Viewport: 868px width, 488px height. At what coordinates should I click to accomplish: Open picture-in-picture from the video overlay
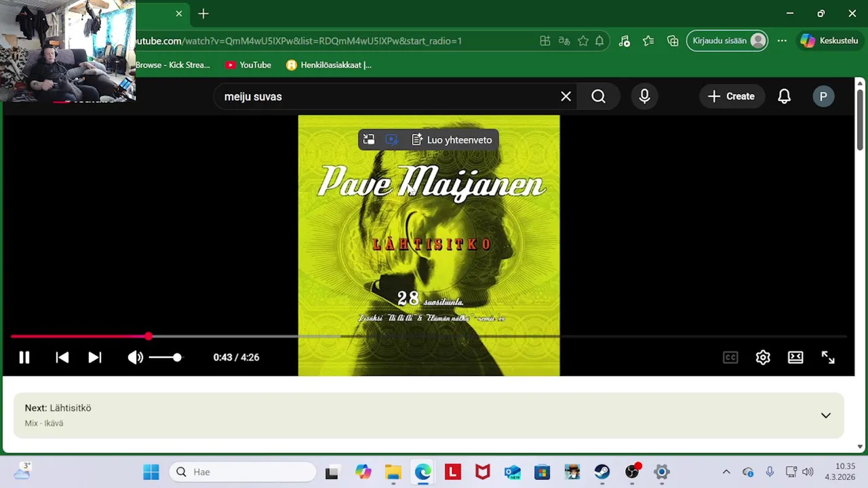(369, 140)
